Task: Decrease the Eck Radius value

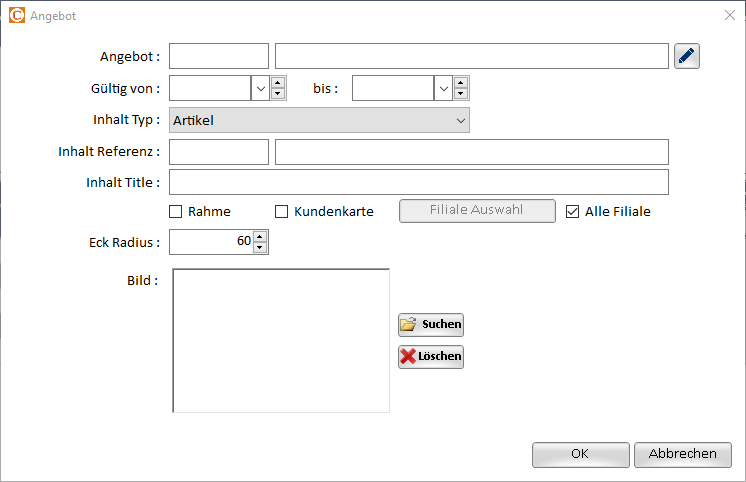Action: click(260, 247)
